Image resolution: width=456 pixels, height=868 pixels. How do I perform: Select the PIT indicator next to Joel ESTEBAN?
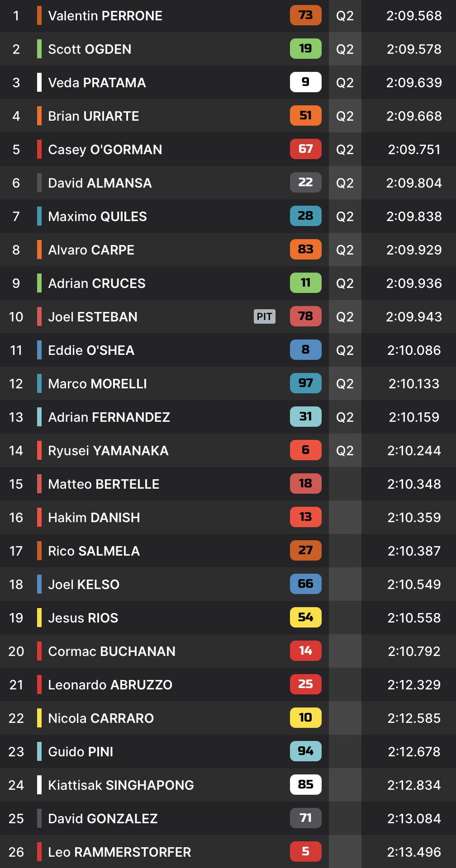click(264, 316)
